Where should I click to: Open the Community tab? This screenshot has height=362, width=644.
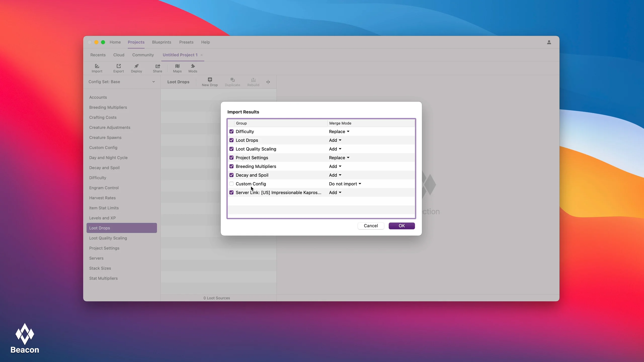[143, 55]
